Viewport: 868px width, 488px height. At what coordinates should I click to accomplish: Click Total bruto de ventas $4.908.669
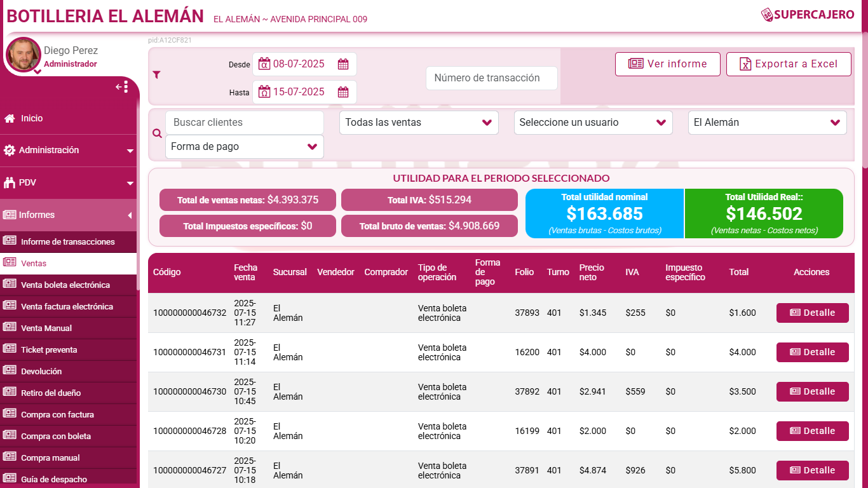(430, 226)
